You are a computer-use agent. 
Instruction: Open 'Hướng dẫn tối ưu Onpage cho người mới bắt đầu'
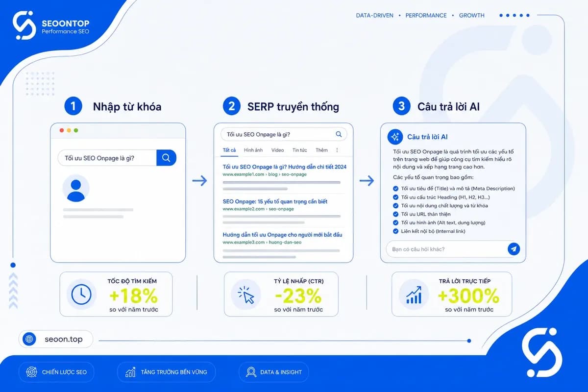(x=282, y=235)
